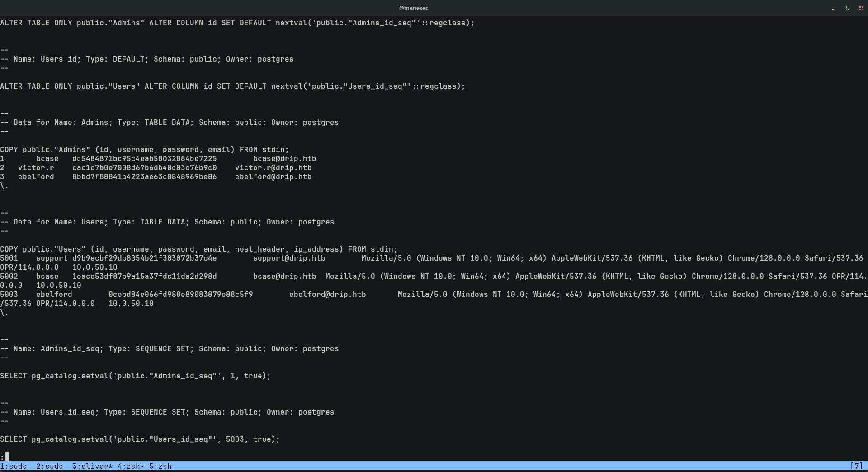
Task: Close the terminal with the red squares icon
Action: point(861,8)
